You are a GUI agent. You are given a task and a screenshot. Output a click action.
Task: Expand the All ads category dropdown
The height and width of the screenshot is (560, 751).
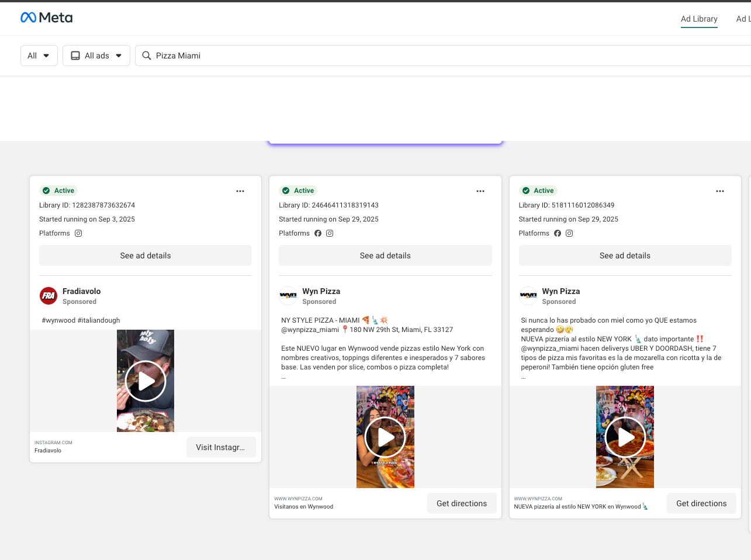(96, 56)
